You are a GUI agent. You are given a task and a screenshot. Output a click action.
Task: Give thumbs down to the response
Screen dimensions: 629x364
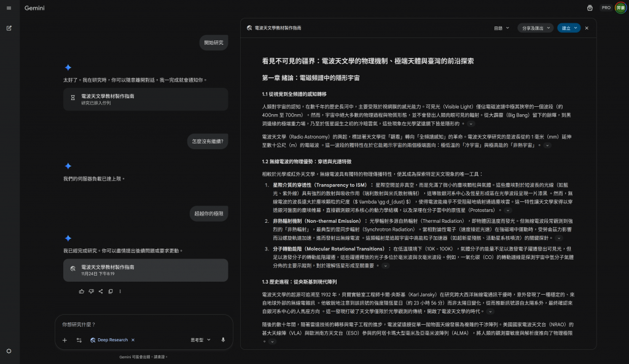click(92, 292)
